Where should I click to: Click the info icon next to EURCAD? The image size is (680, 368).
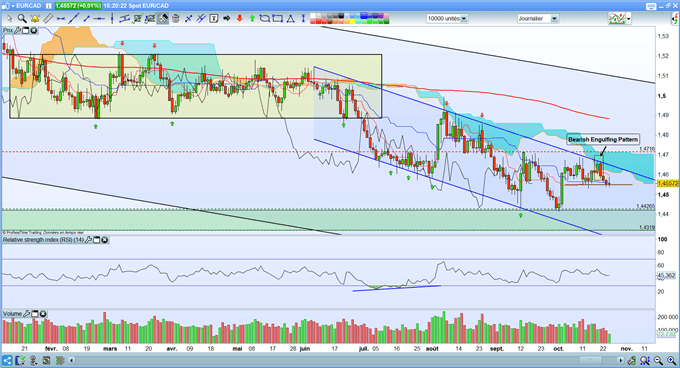coord(48,6)
